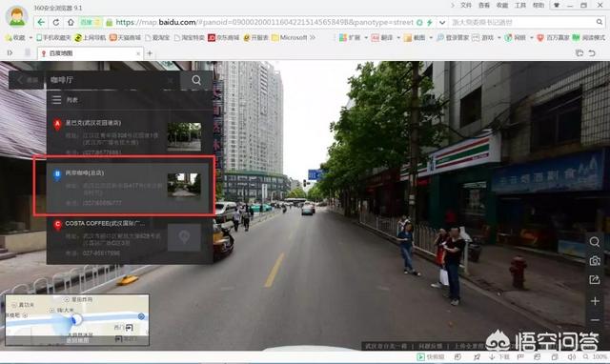Image resolution: width=610 pixels, height=364 pixels.
Task: Click the street view magnifier tool icon
Action: click(x=595, y=242)
